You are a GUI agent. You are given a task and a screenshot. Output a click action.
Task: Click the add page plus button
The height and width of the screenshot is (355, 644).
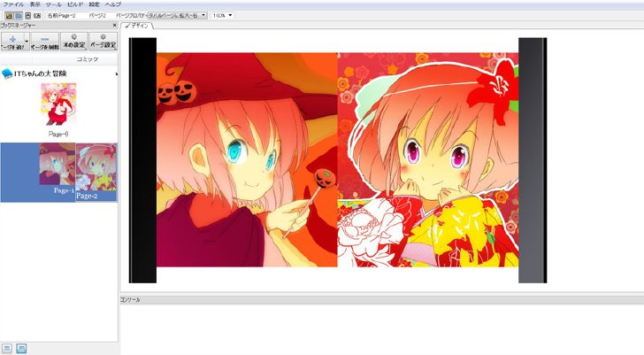[12, 42]
